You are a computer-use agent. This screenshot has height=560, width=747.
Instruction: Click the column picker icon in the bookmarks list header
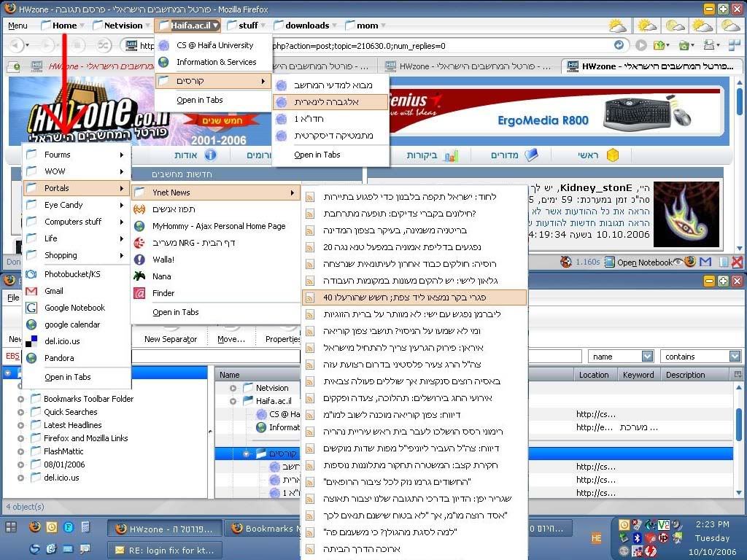[738, 374]
